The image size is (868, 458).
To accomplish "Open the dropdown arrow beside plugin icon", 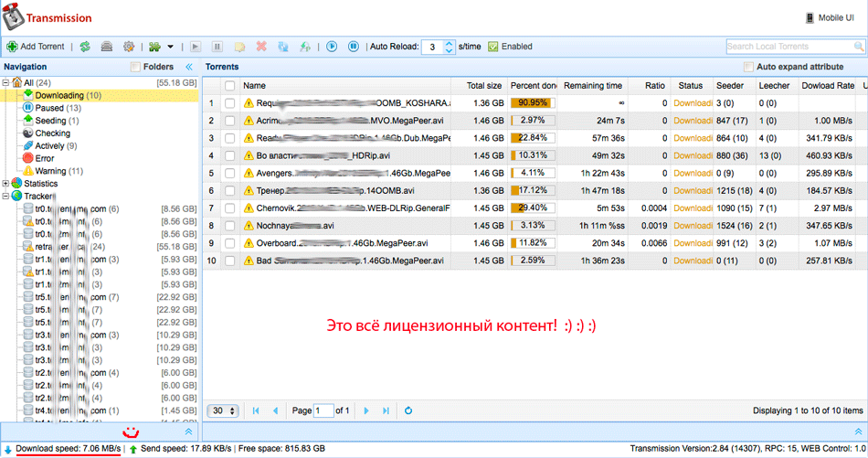I will pos(170,46).
